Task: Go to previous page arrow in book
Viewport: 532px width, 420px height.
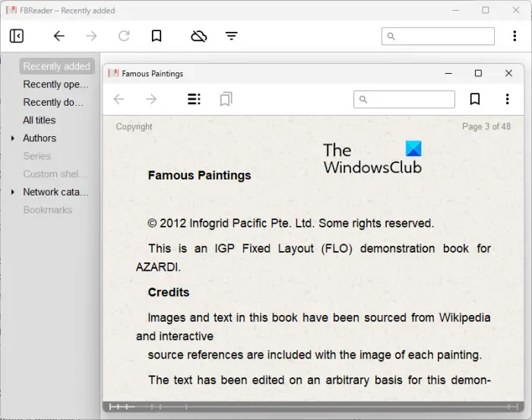Action: [x=119, y=99]
